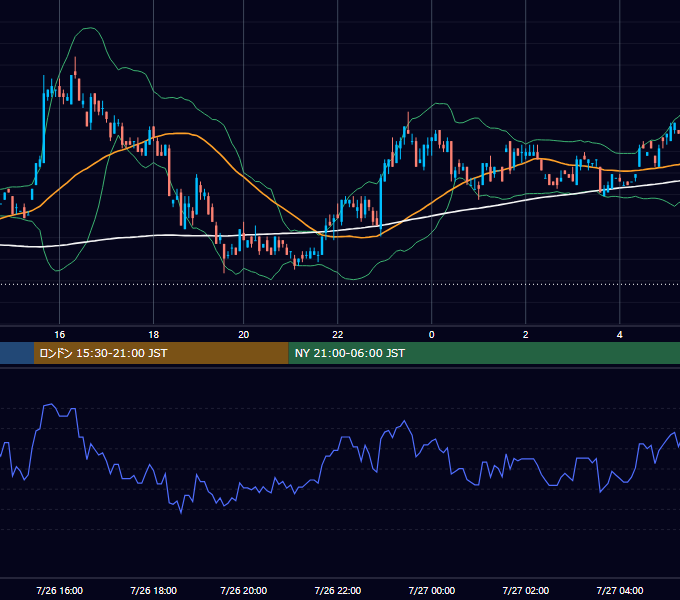Click the London session bar labeled ロンドン 15:30-21:00 JST
The width and height of the screenshot is (680, 600).
161,353
